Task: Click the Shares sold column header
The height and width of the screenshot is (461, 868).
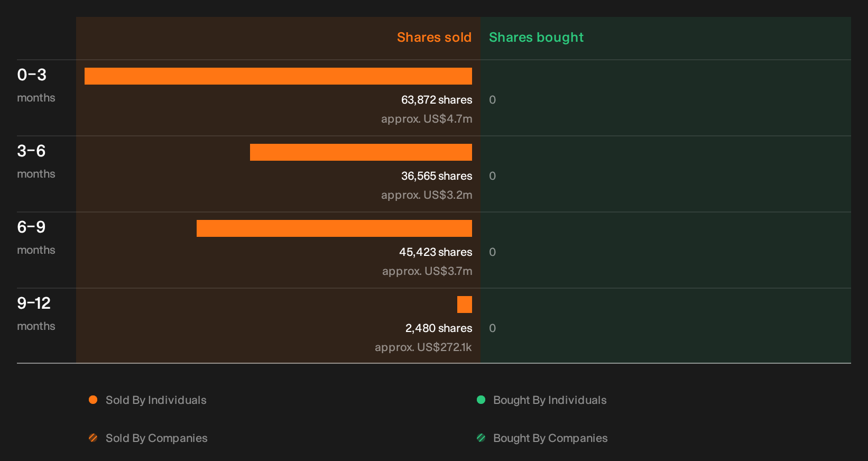Action: [x=434, y=38]
